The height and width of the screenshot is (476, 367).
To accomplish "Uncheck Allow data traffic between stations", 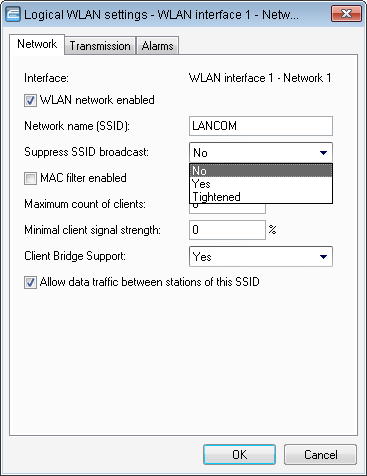I will 30,283.
